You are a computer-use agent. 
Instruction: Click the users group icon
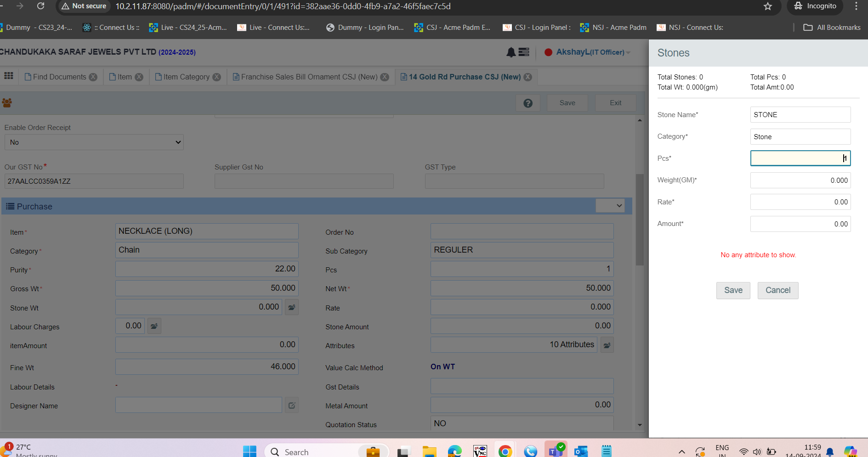point(7,103)
